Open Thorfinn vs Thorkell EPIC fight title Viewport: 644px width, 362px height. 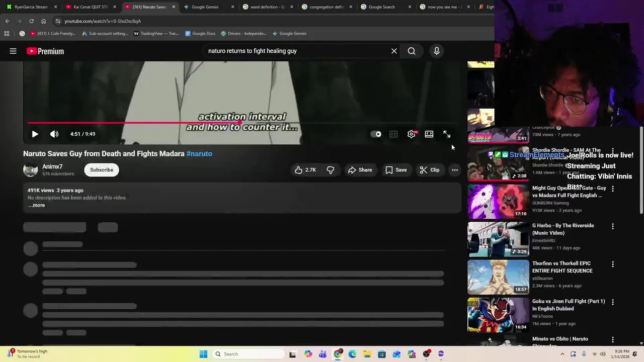[562, 267]
